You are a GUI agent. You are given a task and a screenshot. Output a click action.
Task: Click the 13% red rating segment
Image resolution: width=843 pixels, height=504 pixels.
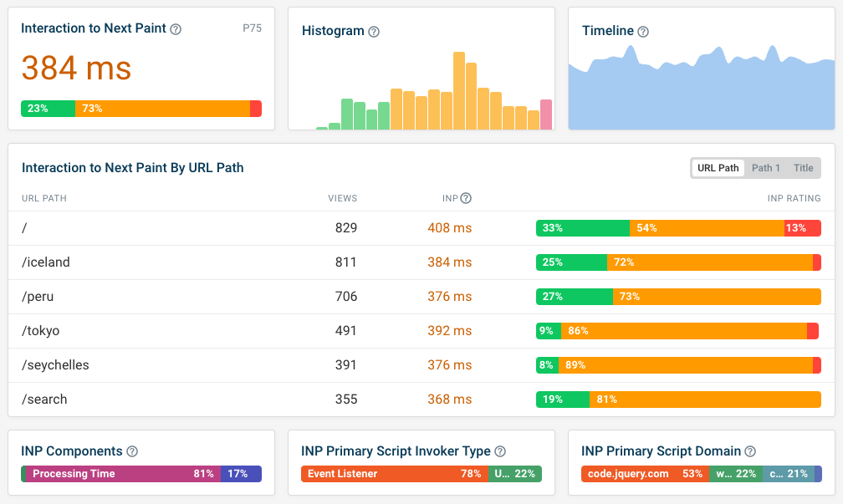[x=803, y=228]
